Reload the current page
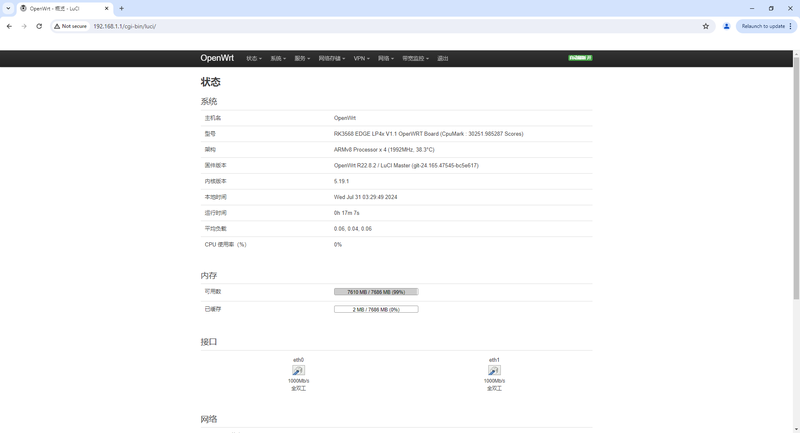Screen dimensions: 800x433 click(39, 26)
